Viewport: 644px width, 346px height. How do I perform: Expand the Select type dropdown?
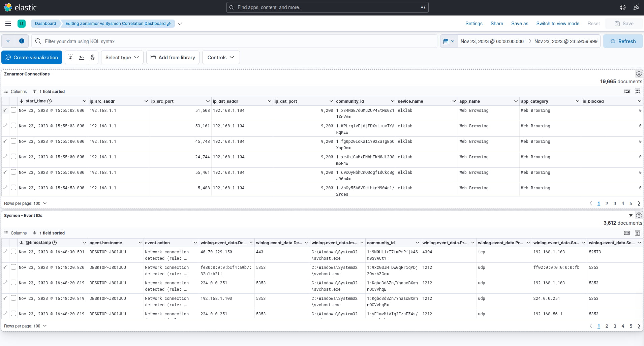pos(122,57)
